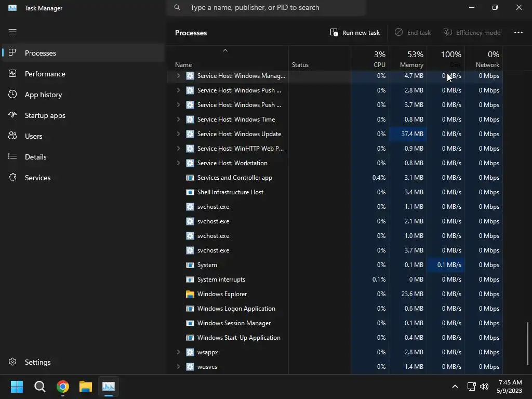Screen dimensions: 532x399
Task: Click the Shell Infrastructure Host icon
Action: pos(190,192)
